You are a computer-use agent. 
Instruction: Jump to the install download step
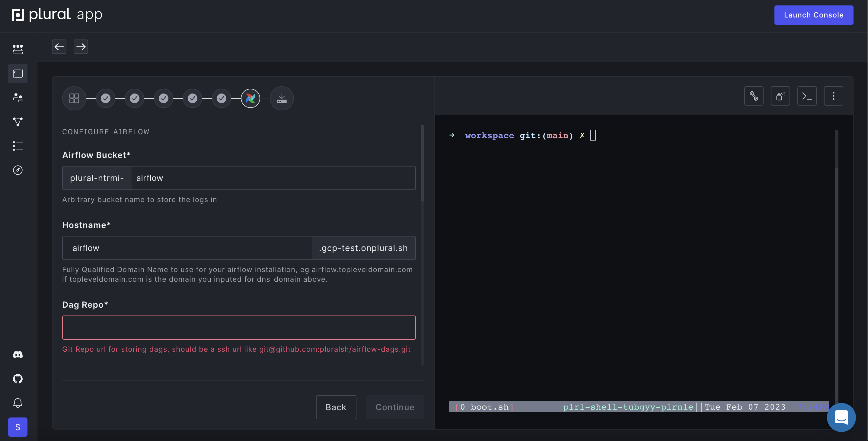pos(282,98)
